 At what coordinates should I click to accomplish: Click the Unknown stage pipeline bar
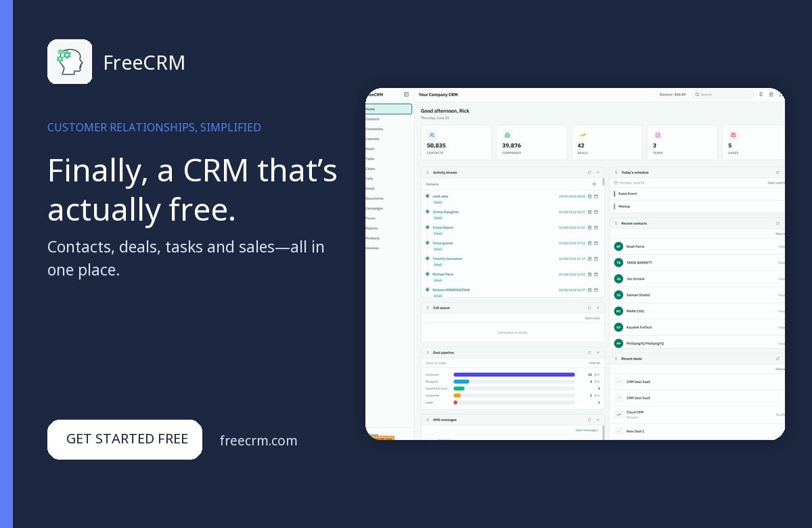[x=514, y=374]
